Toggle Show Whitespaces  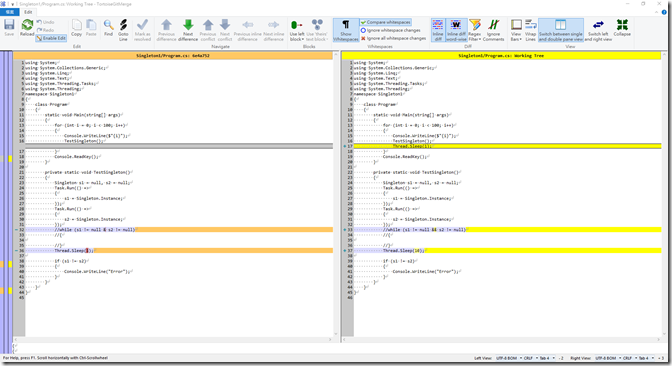345,30
